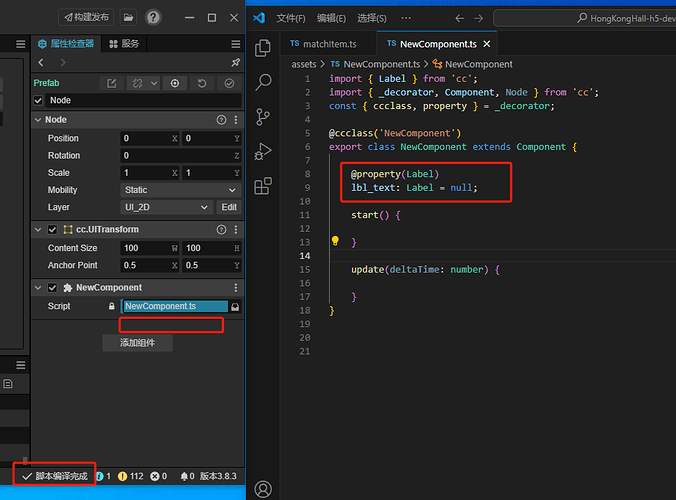Screen dimensions: 676x500
Task: Toggle the Node active checkbox
Action: coord(39,100)
